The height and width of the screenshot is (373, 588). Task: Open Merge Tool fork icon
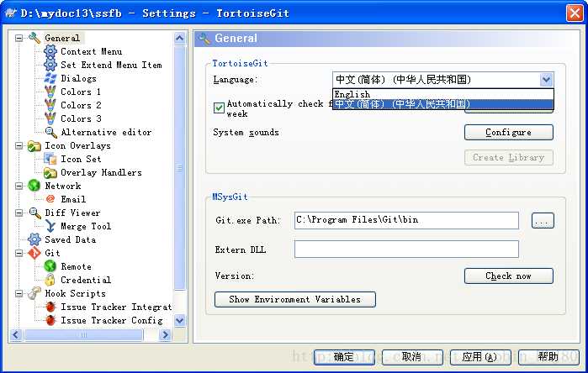50,226
